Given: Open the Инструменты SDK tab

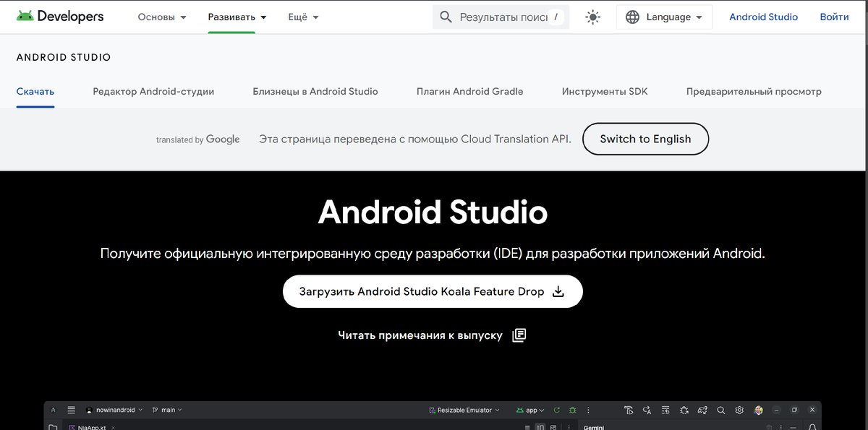Looking at the screenshot, I should click(604, 92).
